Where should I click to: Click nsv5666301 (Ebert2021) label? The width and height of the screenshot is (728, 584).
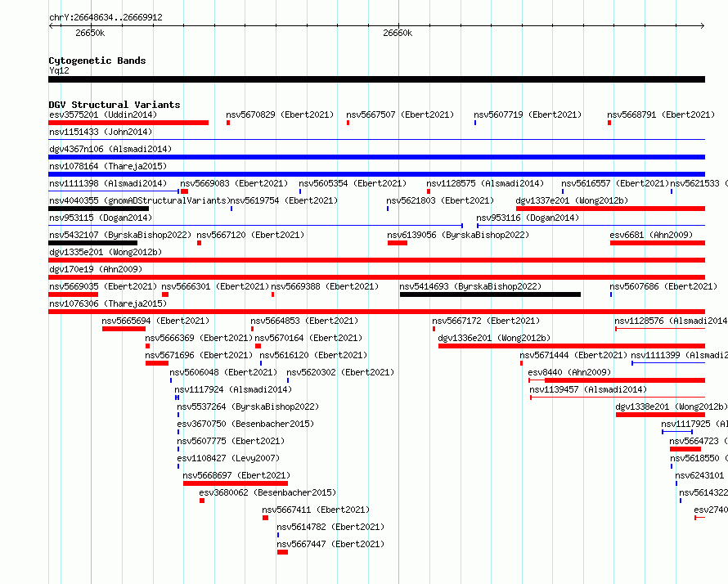(x=215, y=286)
